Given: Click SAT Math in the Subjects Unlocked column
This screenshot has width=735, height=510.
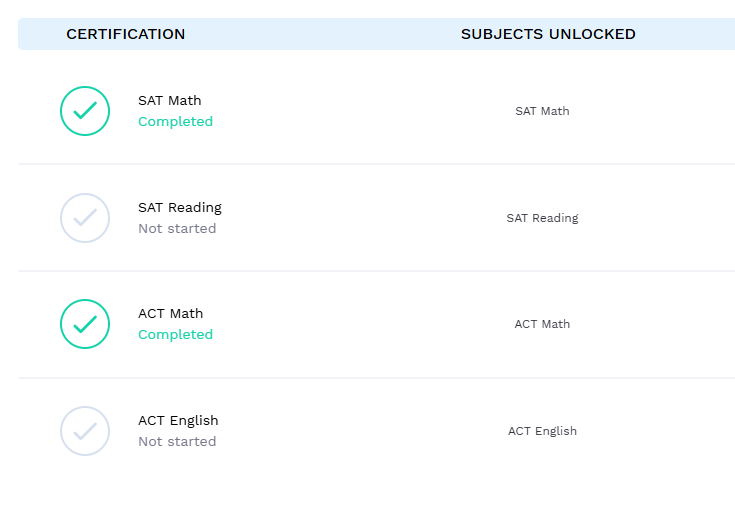Looking at the screenshot, I should point(542,111).
